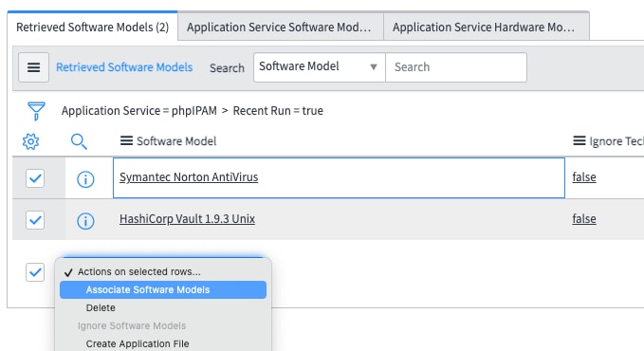This screenshot has height=351, width=644.
Task: Open info icon for HashiCorp Vault row
Action: point(85,221)
